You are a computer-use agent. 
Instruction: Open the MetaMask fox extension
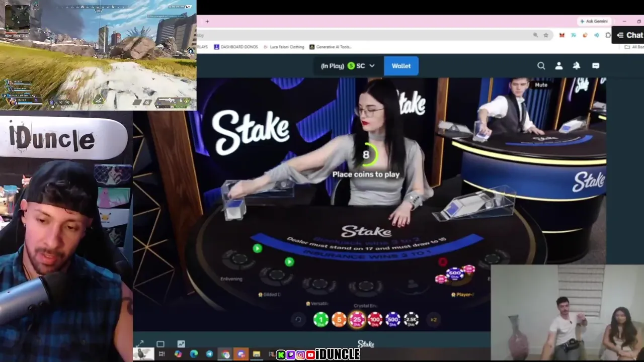coord(561,35)
